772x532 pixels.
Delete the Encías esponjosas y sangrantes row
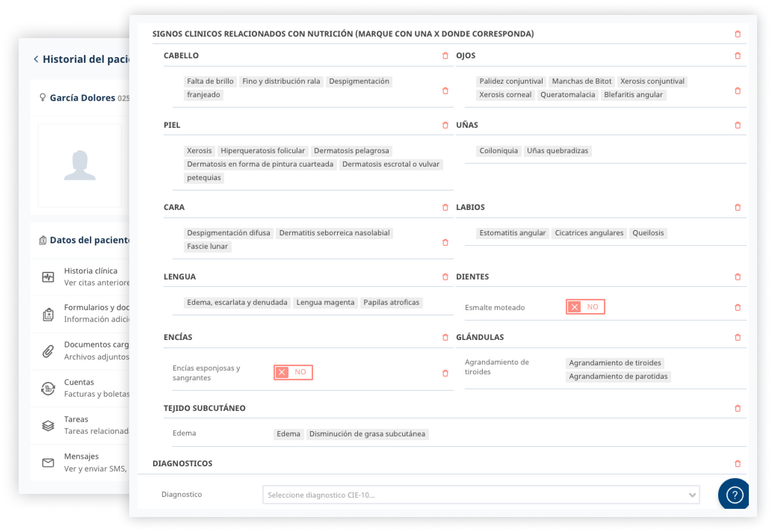(445, 373)
